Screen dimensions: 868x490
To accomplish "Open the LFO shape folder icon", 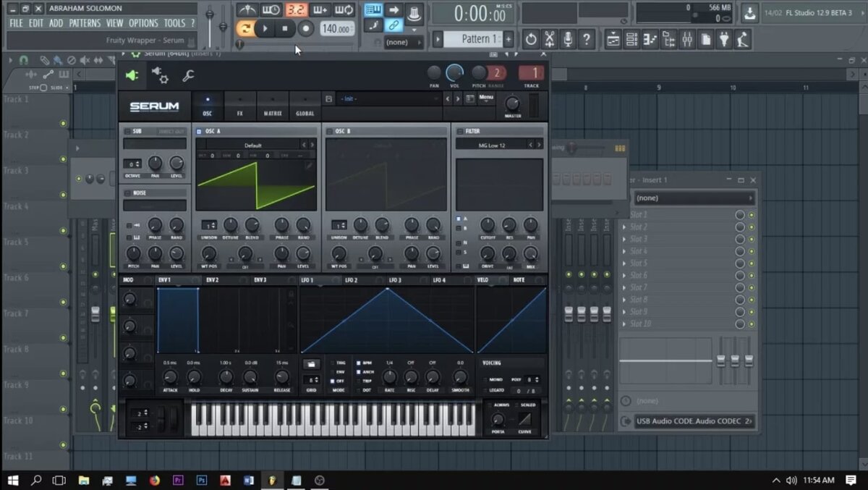I will [x=311, y=363].
